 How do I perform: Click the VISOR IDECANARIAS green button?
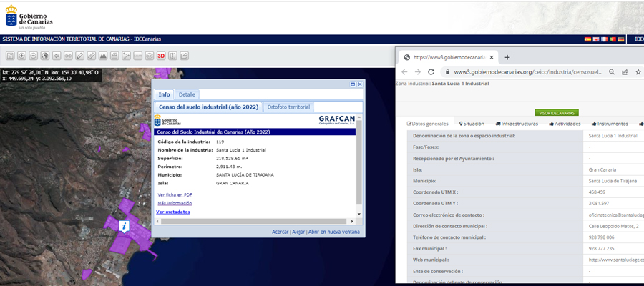[556, 112]
